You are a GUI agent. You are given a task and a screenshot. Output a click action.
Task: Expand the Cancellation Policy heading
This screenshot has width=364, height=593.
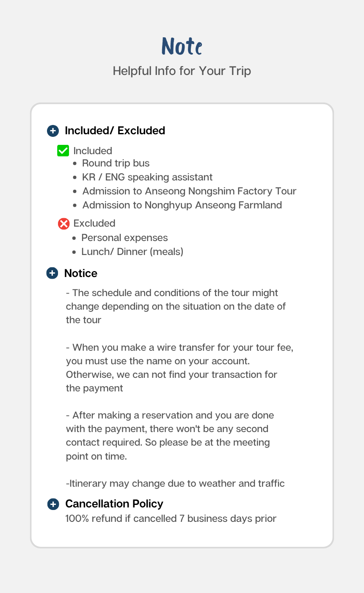(114, 504)
